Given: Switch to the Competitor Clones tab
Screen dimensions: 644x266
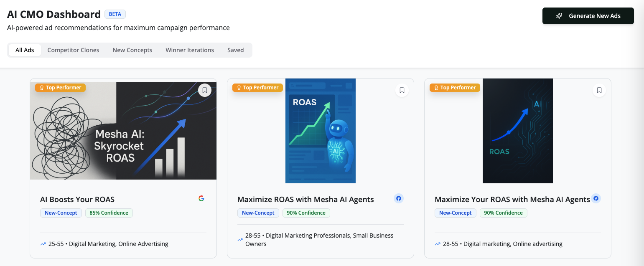Looking at the screenshot, I should click(73, 50).
